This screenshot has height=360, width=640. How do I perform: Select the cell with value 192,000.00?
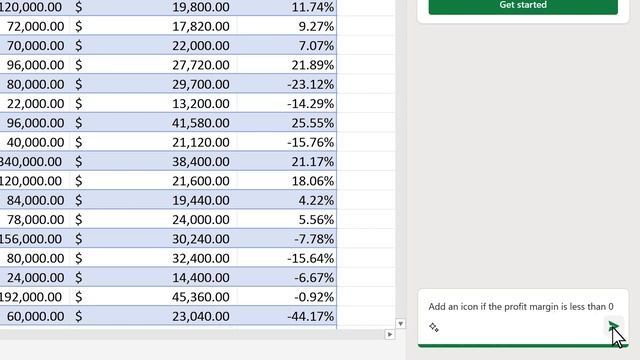coord(35,297)
